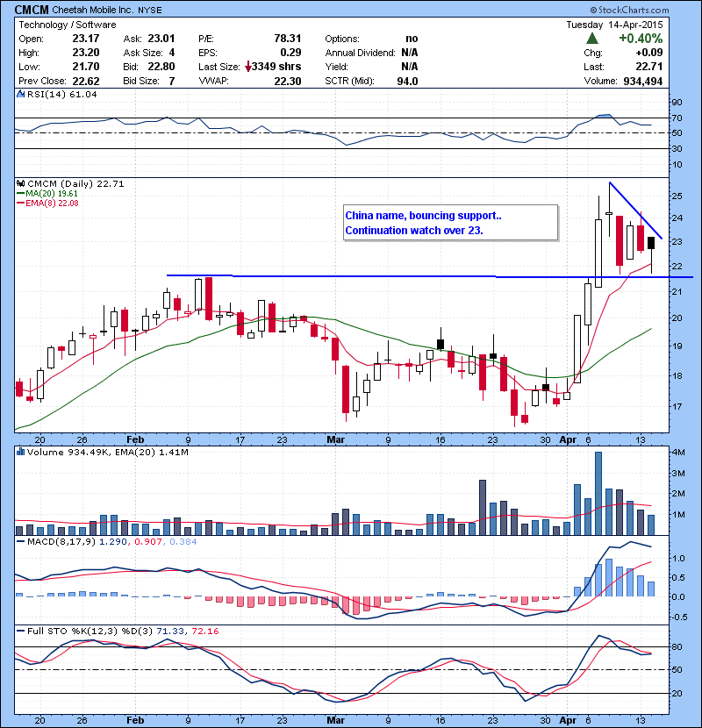
Task: Click the EPS value 0.29
Action: pyautogui.click(x=290, y=53)
